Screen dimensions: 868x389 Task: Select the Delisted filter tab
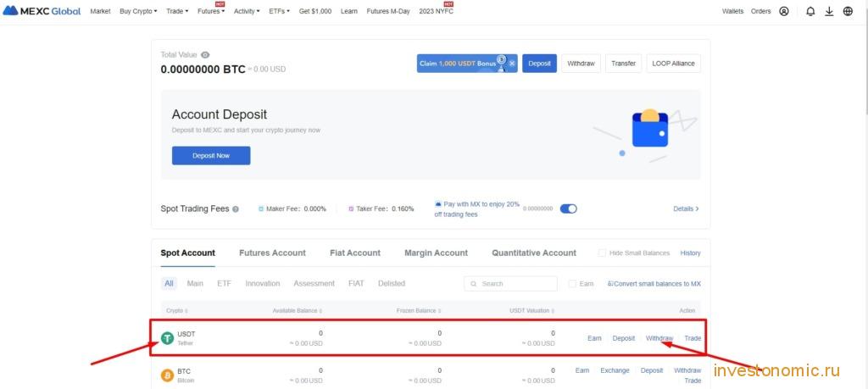pyautogui.click(x=392, y=283)
